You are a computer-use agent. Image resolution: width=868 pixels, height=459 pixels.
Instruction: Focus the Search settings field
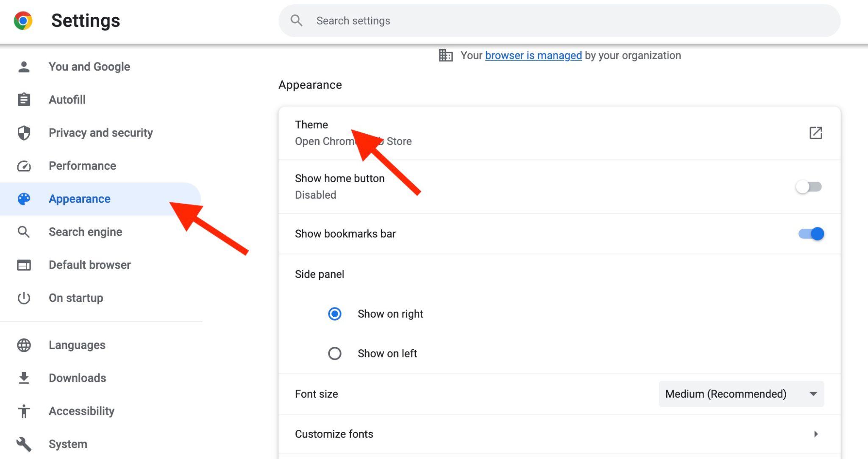(x=559, y=20)
